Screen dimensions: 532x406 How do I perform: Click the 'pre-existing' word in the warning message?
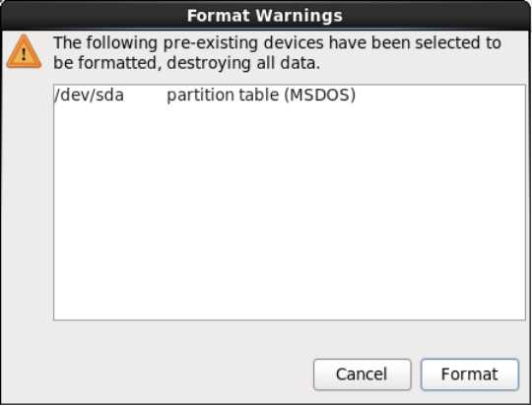coord(211,43)
